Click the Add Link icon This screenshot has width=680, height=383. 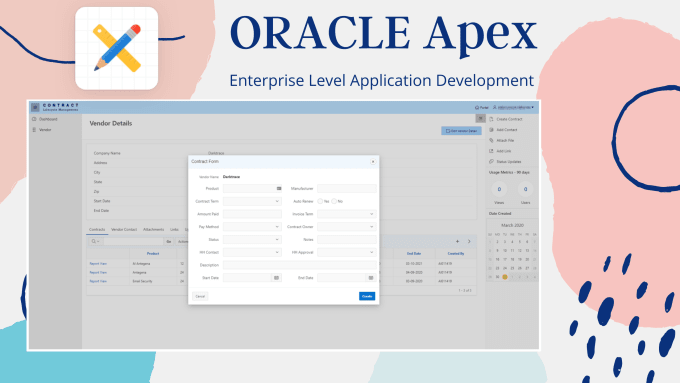[491, 151]
